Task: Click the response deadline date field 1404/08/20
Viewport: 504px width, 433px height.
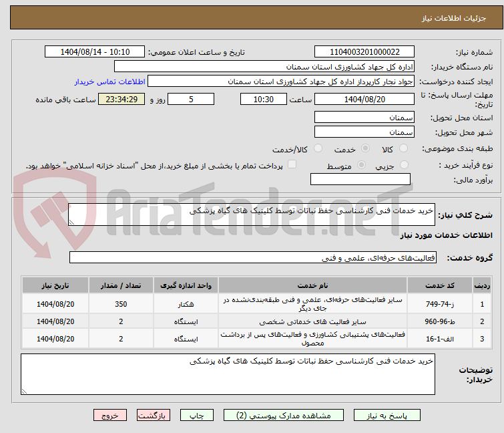Action: tap(364, 99)
